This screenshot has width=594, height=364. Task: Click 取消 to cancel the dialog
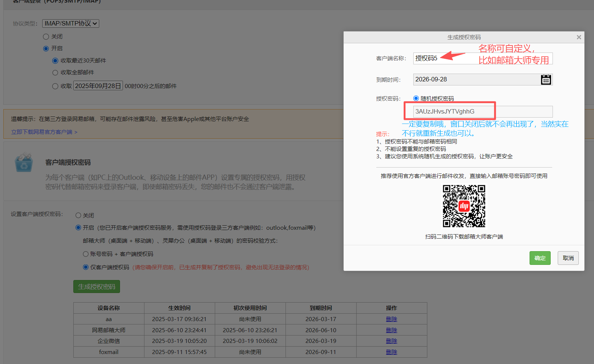(568, 258)
